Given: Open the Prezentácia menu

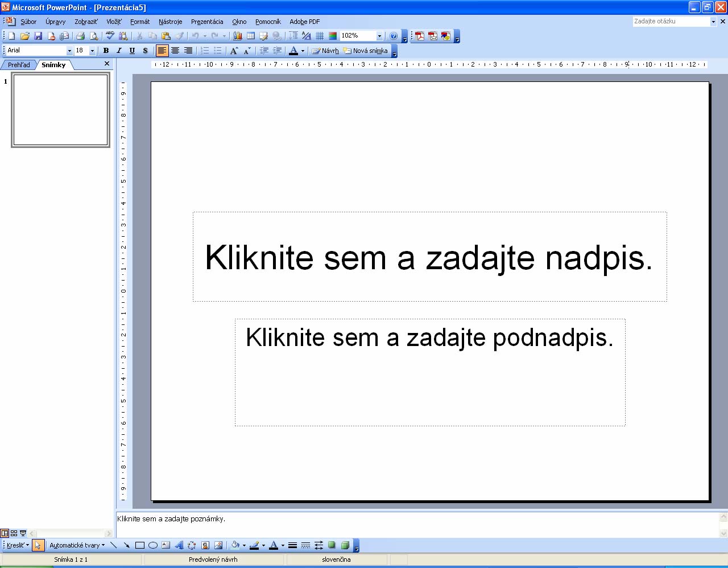Looking at the screenshot, I should (x=207, y=22).
